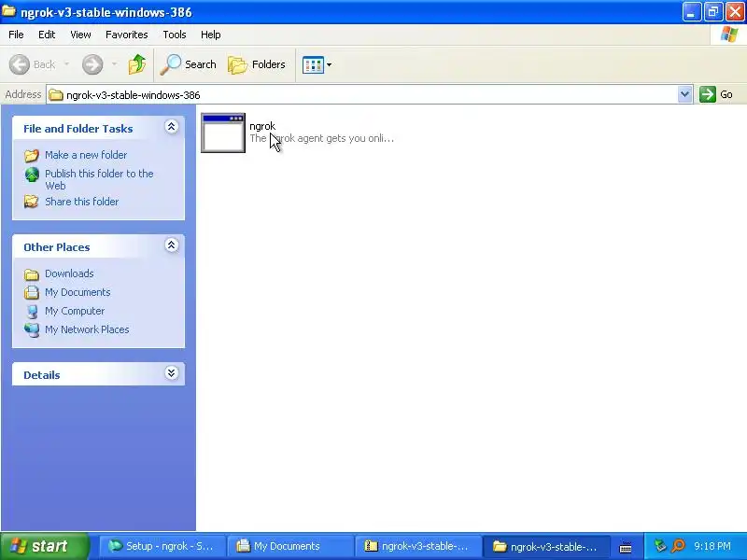747x560 pixels.
Task: Click the Back navigation button
Action: pyautogui.click(x=33, y=64)
